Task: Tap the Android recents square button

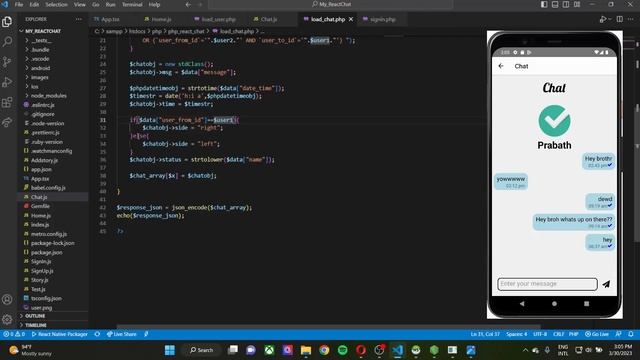Action: [587, 304]
